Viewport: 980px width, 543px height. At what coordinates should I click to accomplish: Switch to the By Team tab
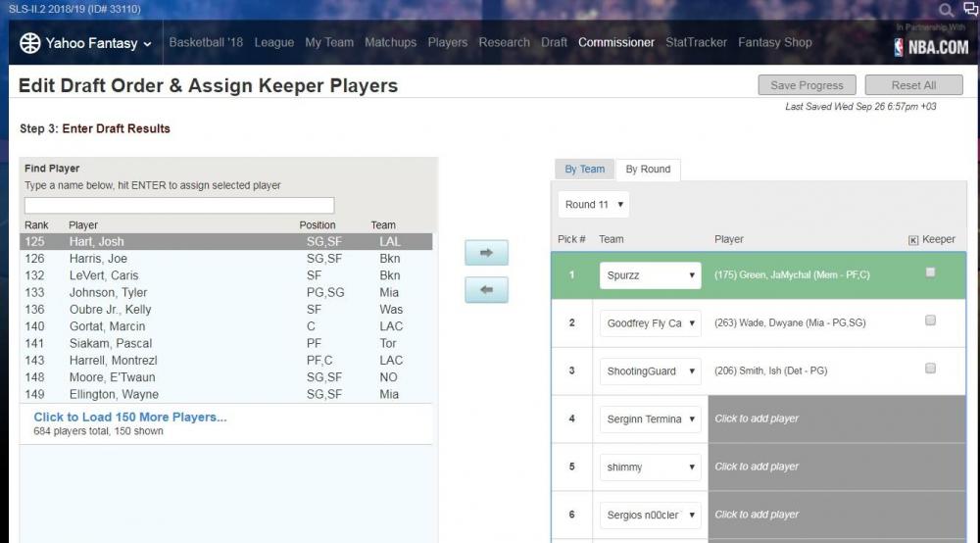(584, 170)
